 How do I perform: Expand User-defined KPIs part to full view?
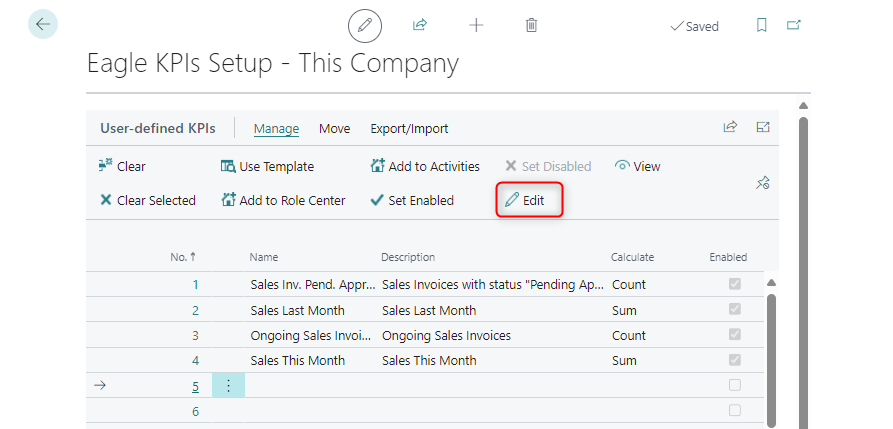763,127
